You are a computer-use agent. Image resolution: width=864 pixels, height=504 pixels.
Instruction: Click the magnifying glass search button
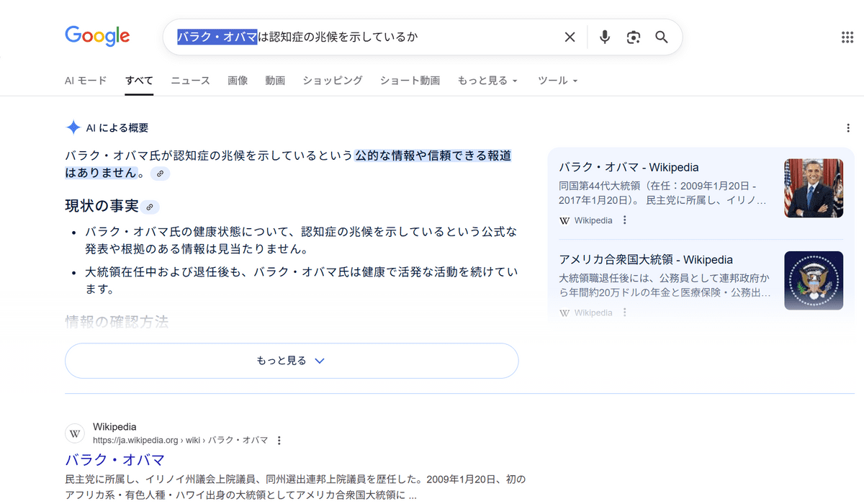(x=662, y=37)
